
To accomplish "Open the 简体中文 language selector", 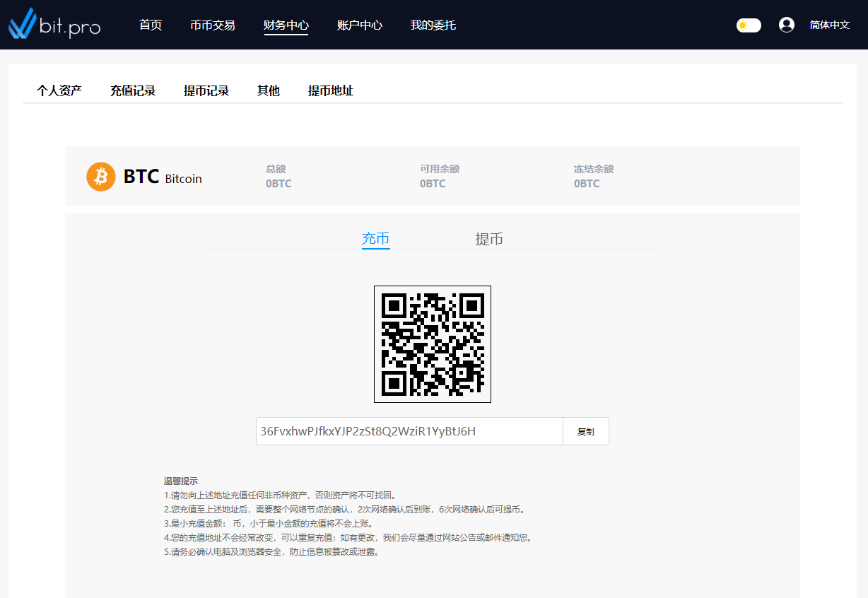I will [x=830, y=25].
